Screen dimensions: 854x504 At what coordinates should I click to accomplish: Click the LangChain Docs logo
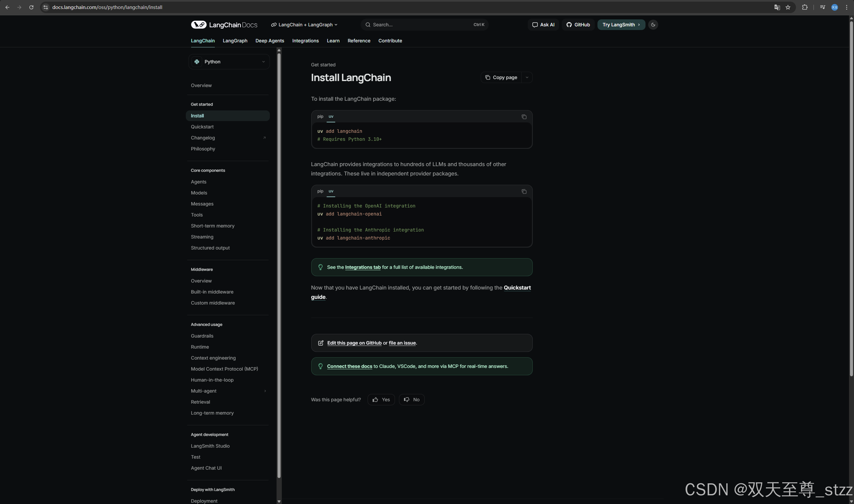[224, 25]
